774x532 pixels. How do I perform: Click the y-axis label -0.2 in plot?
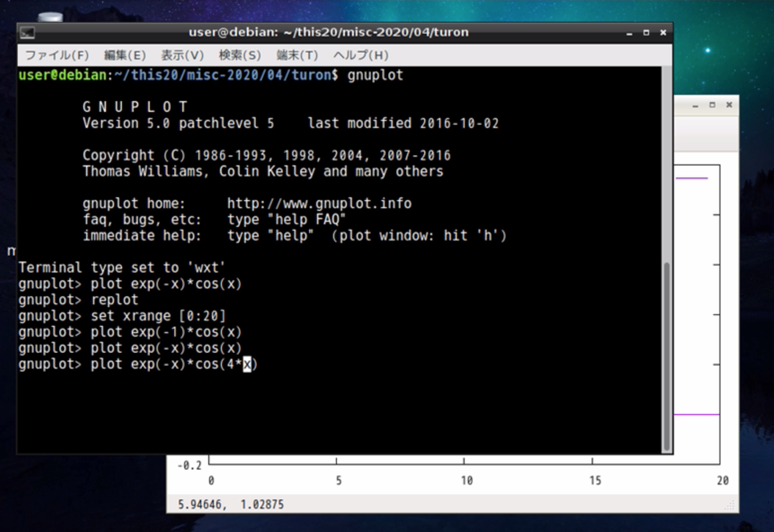tap(189, 466)
